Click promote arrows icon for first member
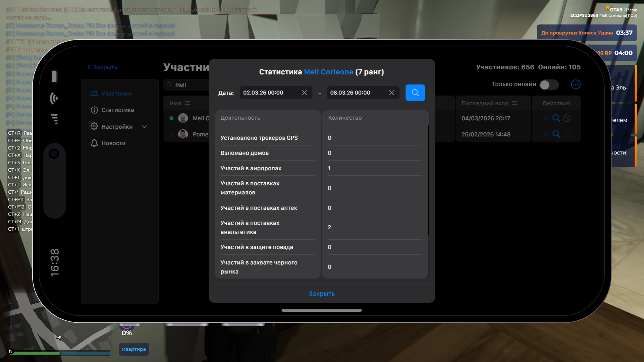Screen dimensions: 644x362 point(546,118)
